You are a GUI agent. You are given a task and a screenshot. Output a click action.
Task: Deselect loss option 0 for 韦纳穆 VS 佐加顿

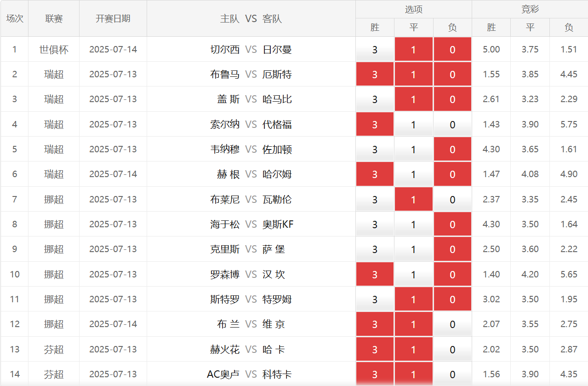[452, 149]
